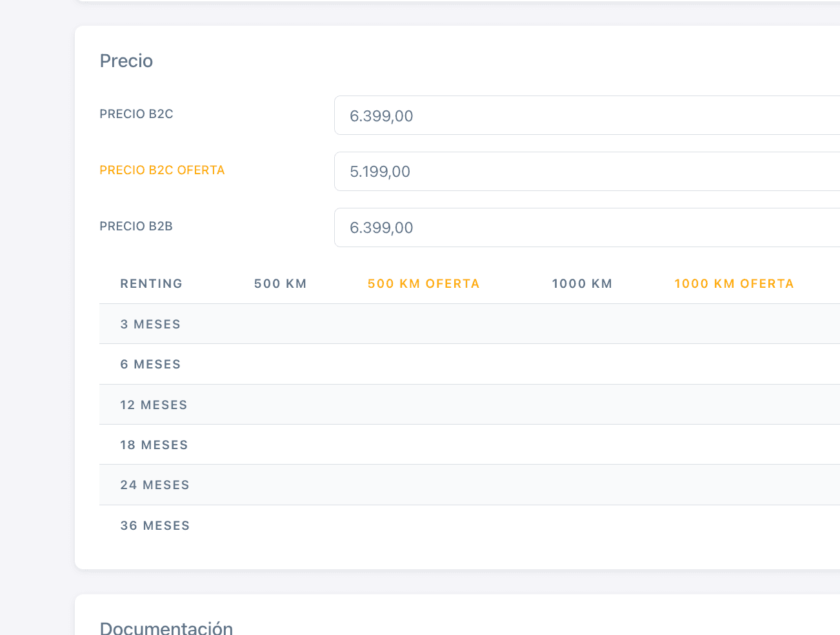Select the 500 KM column header
Screen dimensions: 840x635
(x=280, y=284)
